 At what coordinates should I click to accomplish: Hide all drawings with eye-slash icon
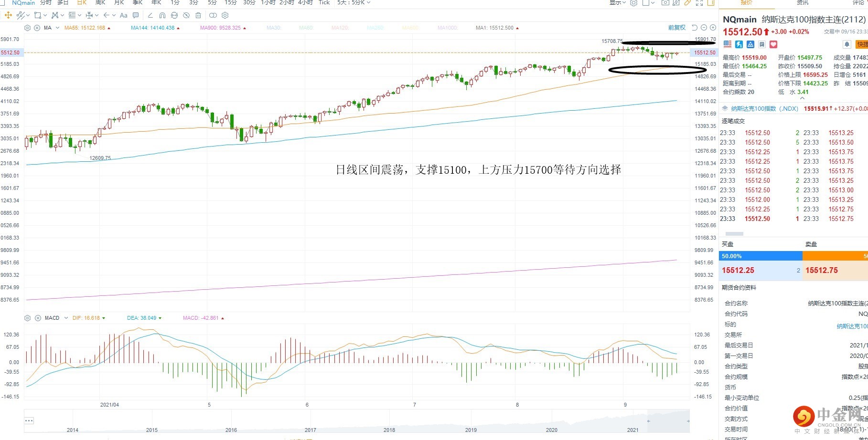tap(186, 15)
